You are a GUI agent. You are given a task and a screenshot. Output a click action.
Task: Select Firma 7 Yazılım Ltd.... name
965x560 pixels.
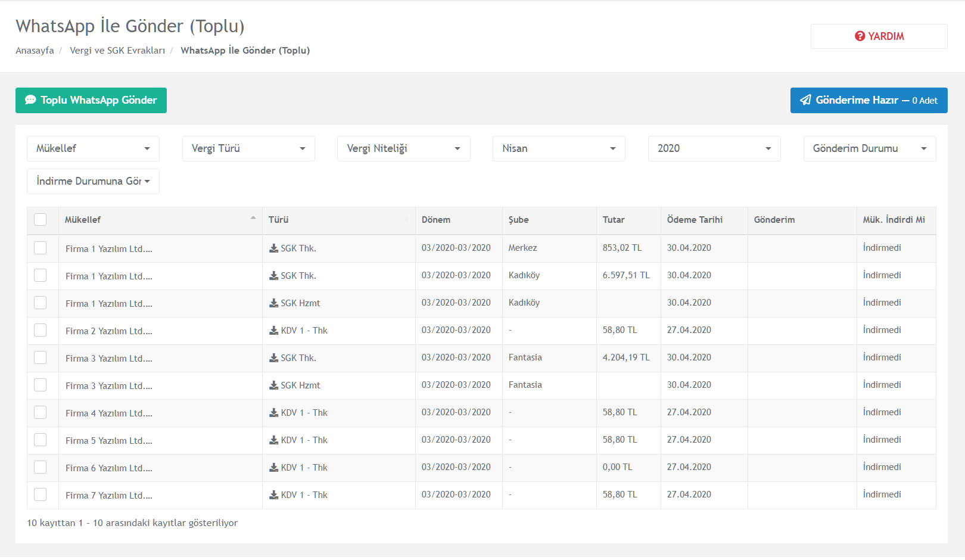[109, 496]
